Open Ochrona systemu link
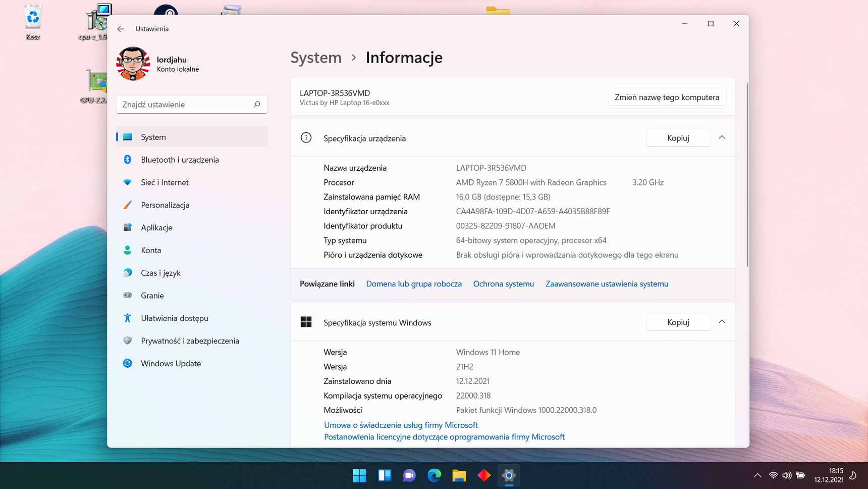 tap(503, 284)
